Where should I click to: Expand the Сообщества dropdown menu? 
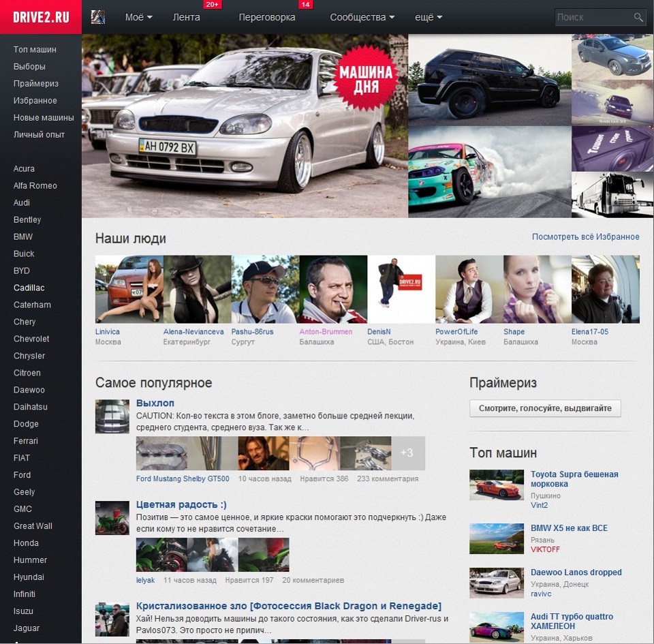point(362,17)
